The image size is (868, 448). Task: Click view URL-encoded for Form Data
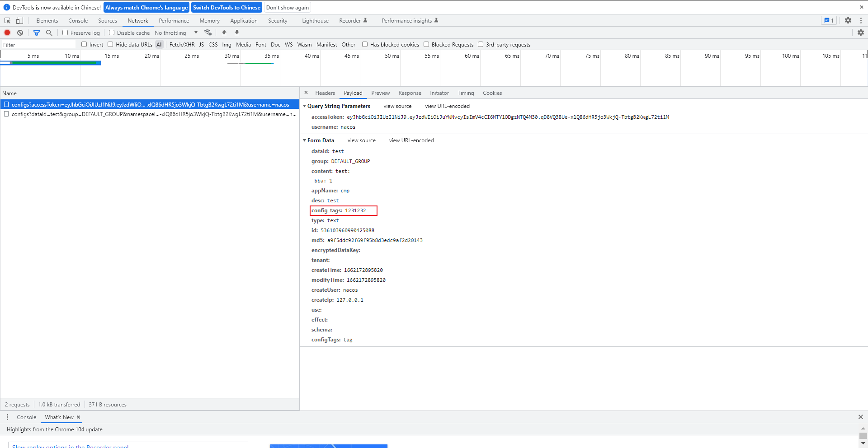click(411, 140)
